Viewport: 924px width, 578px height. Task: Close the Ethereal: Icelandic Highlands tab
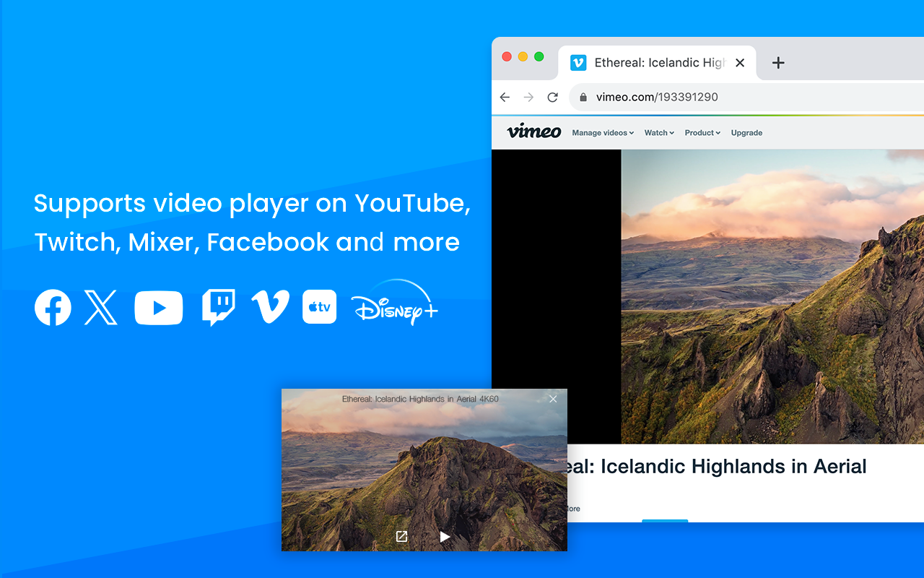(x=740, y=63)
